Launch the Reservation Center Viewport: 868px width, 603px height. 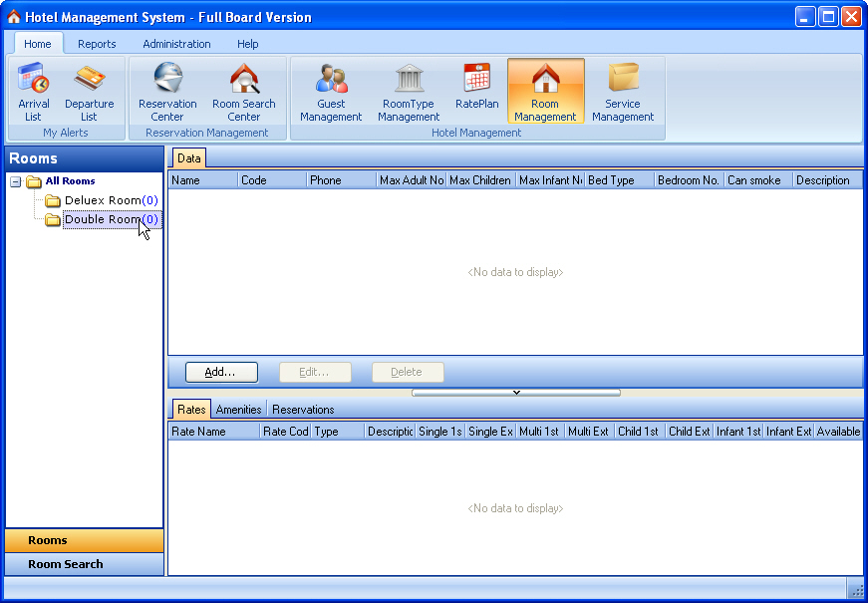point(167,92)
